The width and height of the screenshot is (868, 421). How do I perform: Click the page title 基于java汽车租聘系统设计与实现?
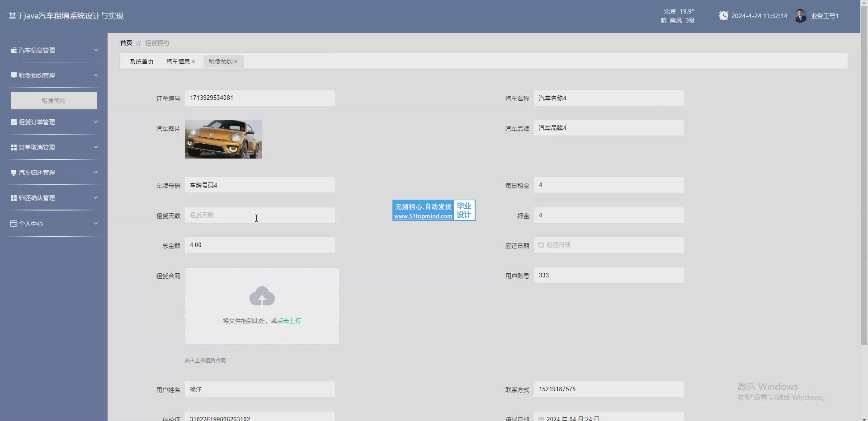coord(66,16)
